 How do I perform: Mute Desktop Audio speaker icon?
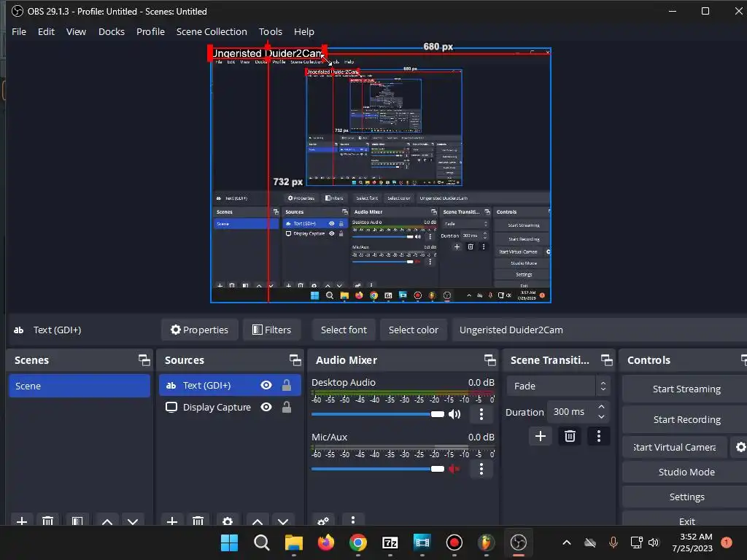pos(454,414)
